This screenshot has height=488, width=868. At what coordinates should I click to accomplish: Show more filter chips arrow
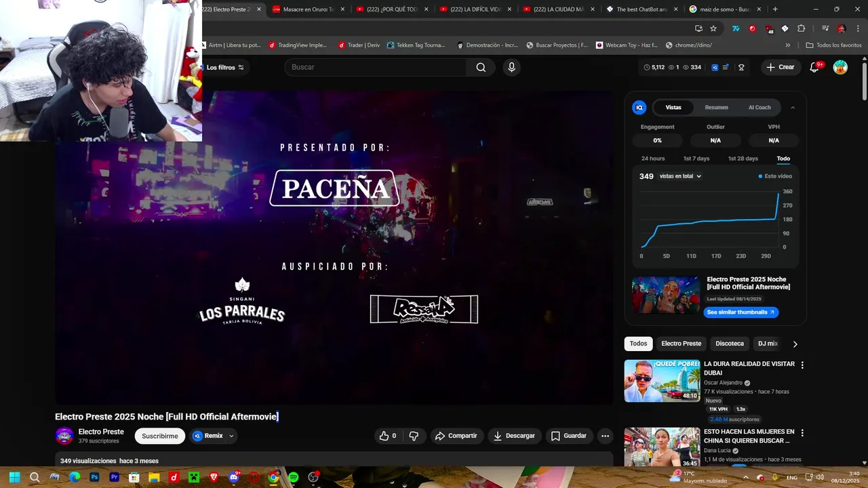click(x=795, y=344)
